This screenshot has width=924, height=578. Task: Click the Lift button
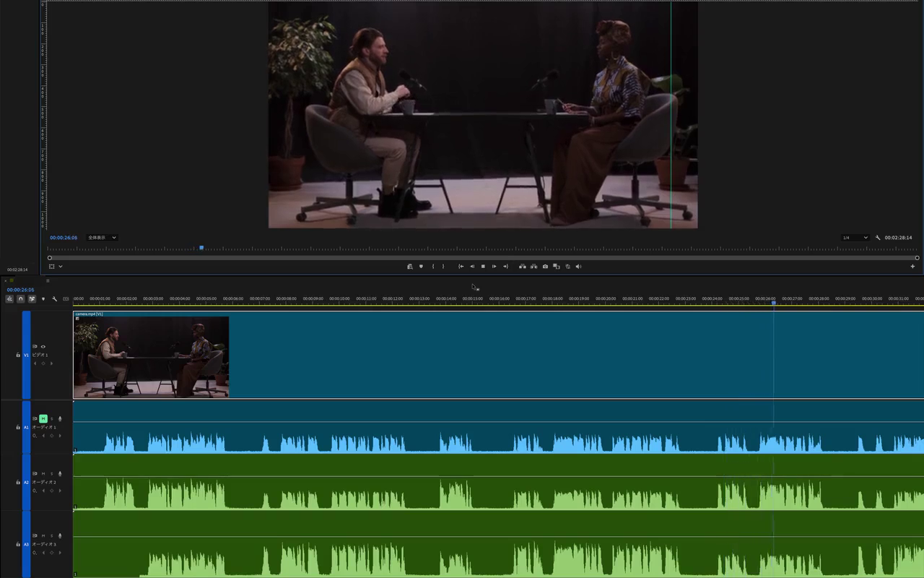[523, 267]
